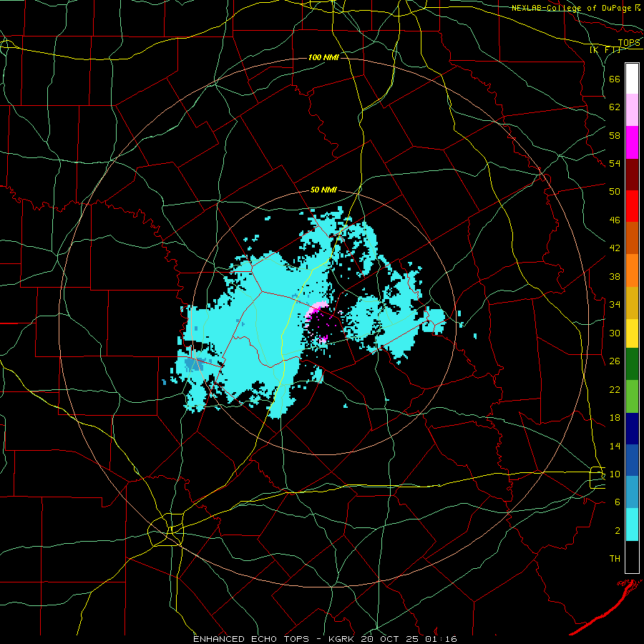Click the black TH threshold swatch
This screenshot has height=644, width=644.
(x=632, y=557)
